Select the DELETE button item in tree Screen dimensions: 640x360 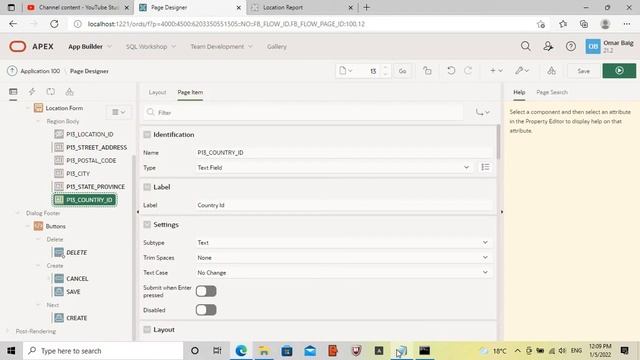click(76, 253)
